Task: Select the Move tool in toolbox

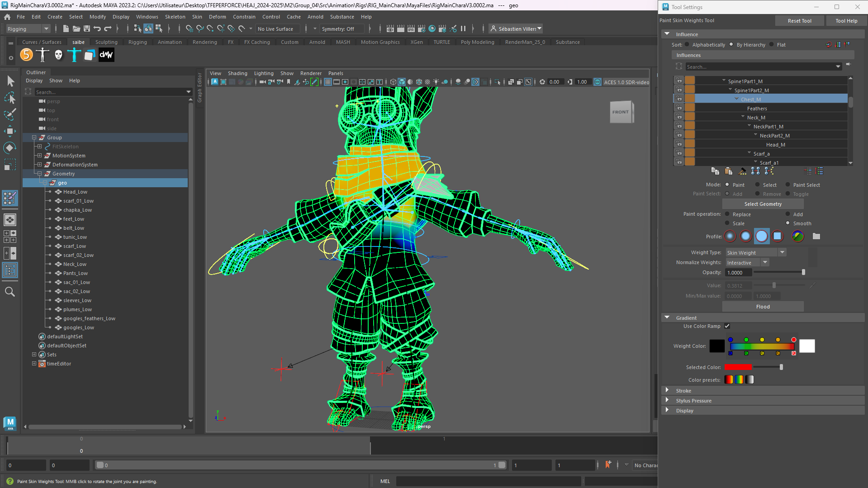Action: 10,131
